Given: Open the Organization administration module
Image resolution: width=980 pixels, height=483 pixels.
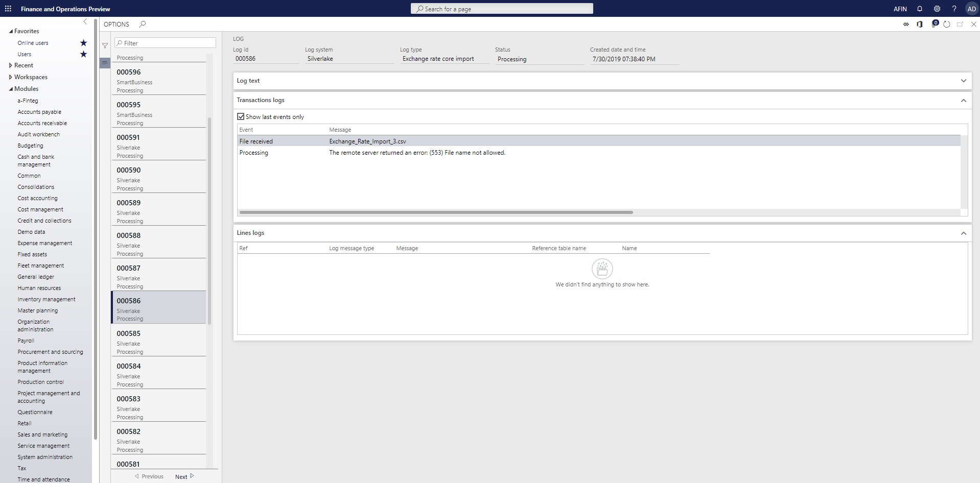Looking at the screenshot, I should [35, 325].
